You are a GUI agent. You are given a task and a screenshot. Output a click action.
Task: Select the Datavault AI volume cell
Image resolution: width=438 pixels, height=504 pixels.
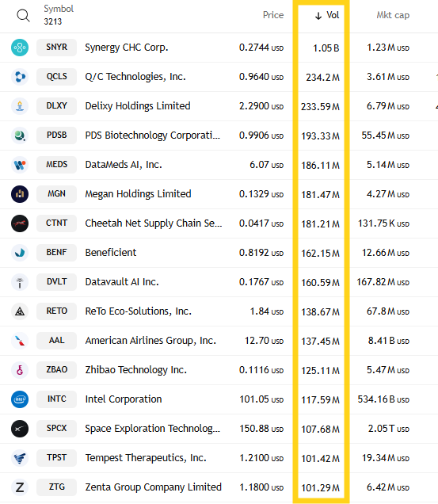click(320, 283)
